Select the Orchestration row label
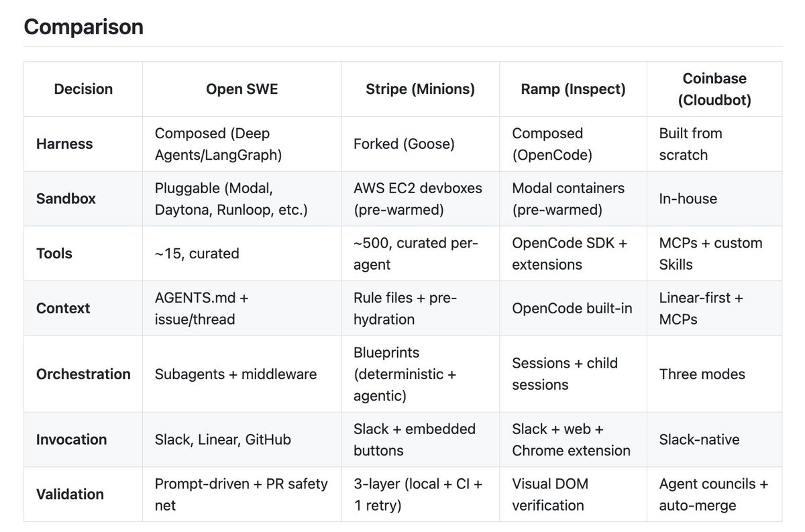805x532 pixels. coord(83,374)
